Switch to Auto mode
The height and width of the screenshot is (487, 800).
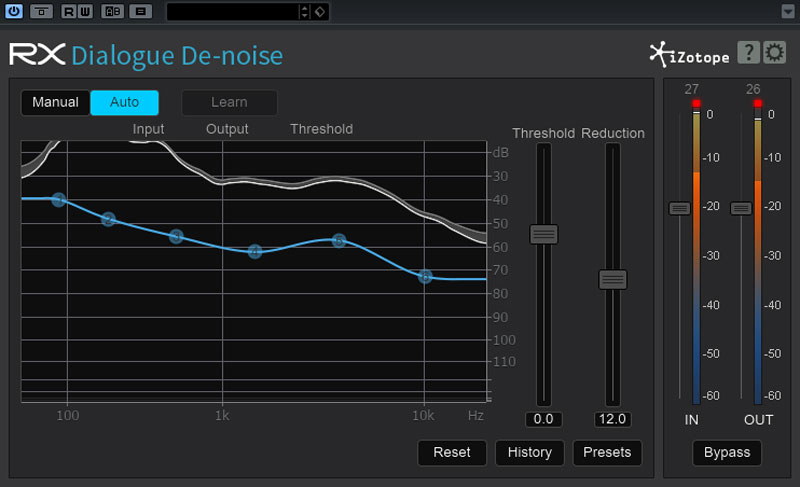click(x=124, y=102)
